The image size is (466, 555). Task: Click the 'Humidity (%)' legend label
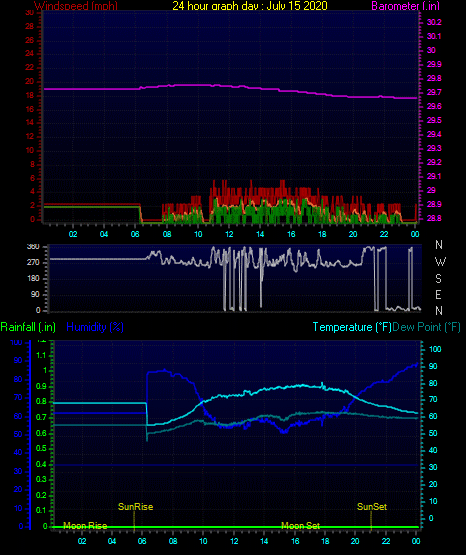point(95,327)
